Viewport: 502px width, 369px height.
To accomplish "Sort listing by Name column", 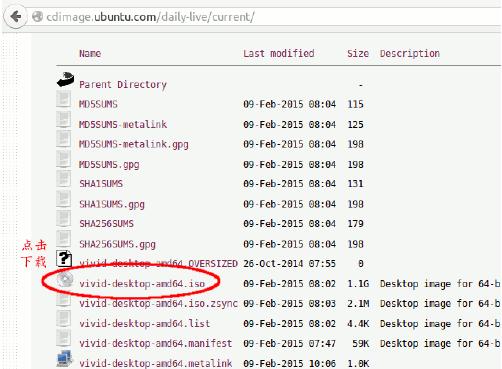I will (90, 53).
